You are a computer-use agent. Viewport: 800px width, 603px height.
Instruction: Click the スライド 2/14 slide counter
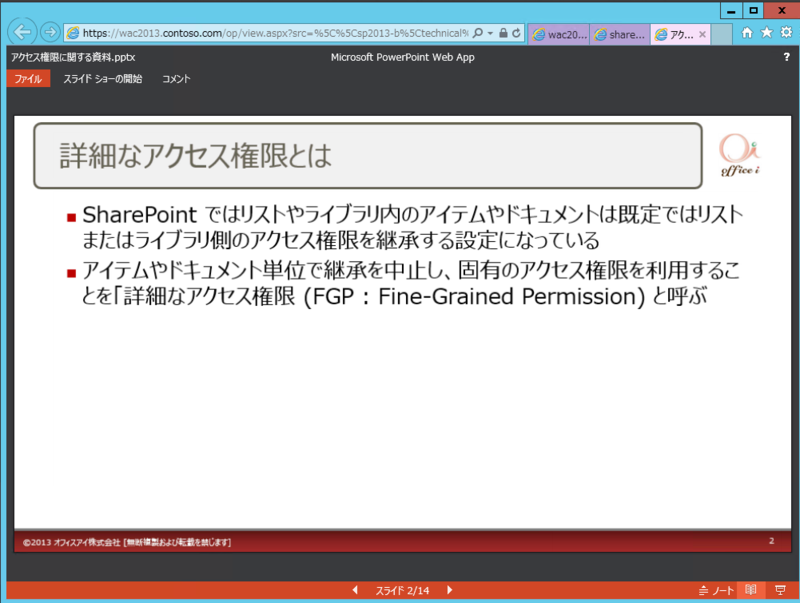(403, 591)
